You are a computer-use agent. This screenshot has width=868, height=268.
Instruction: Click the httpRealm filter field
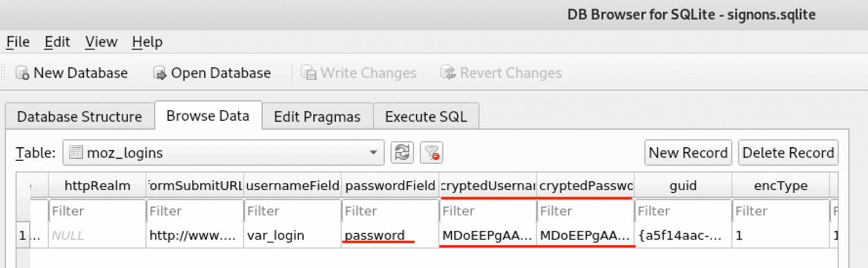click(97, 211)
